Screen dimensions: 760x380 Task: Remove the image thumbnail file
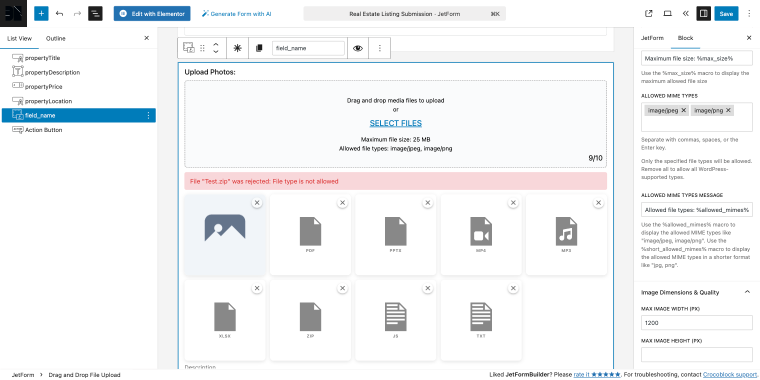(257, 203)
